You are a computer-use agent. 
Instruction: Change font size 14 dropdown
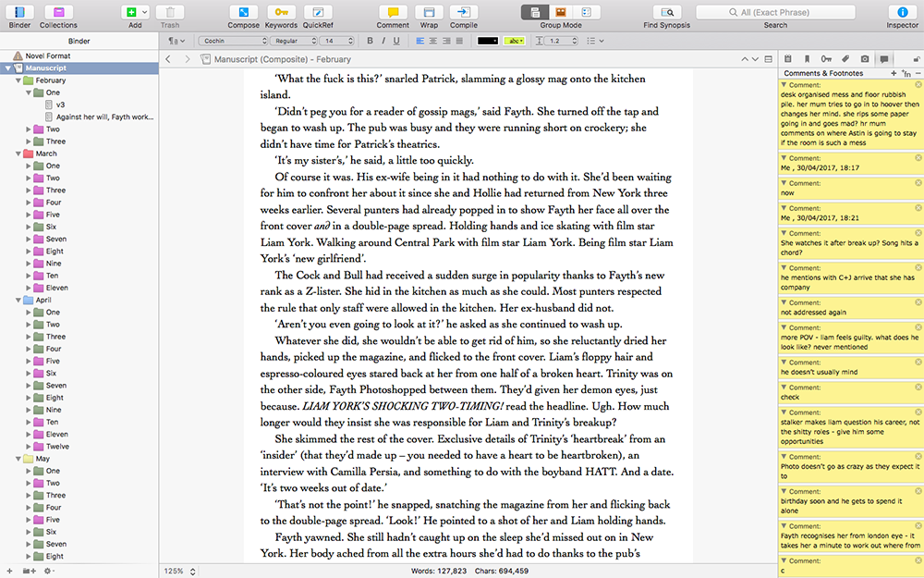pos(336,41)
